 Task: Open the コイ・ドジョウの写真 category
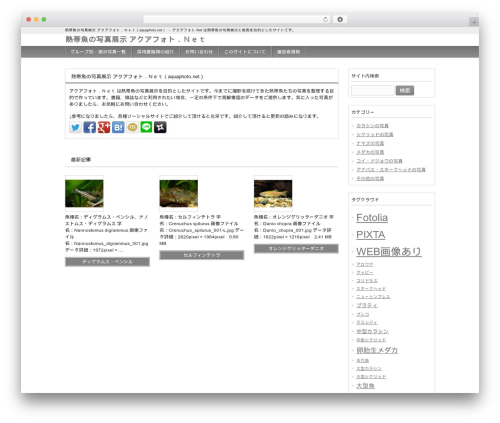tap(379, 161)
